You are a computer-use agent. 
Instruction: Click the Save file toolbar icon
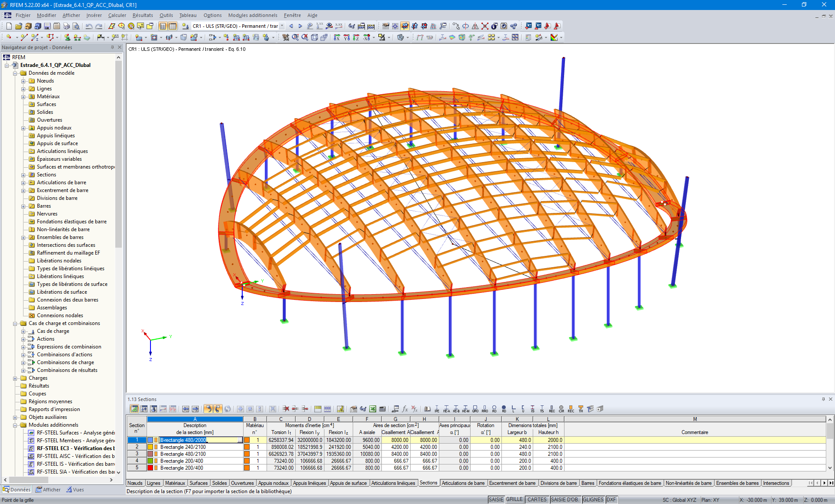pyautogui.click(x=47, y=26)
